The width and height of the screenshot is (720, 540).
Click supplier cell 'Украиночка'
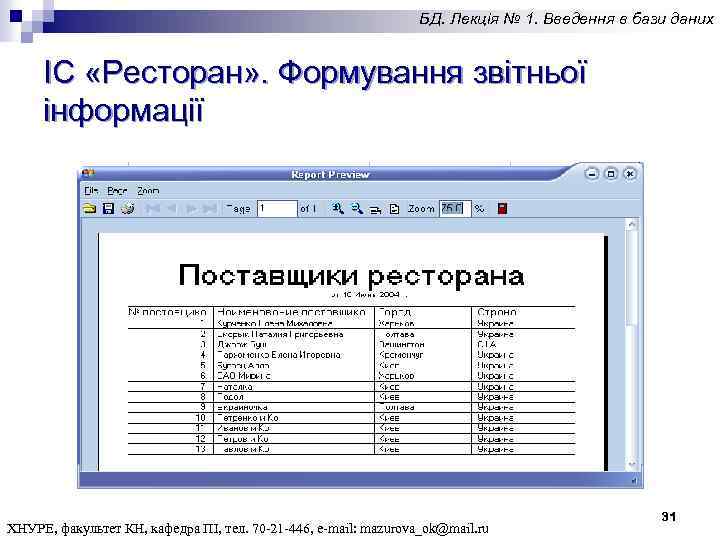(x=242, y=407)
